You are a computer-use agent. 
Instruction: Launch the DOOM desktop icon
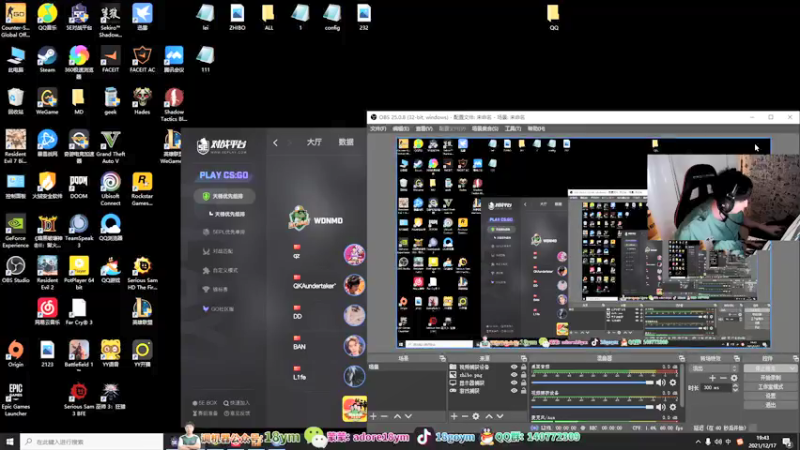click(x=79, y=186)
